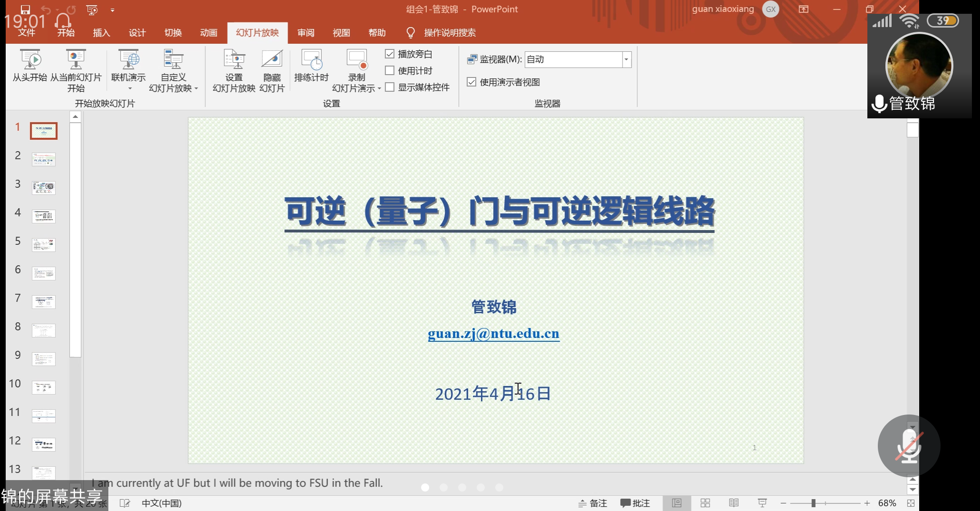
Task: Open the Monitor (监视器) dropdown list
Action: [626, 59]
